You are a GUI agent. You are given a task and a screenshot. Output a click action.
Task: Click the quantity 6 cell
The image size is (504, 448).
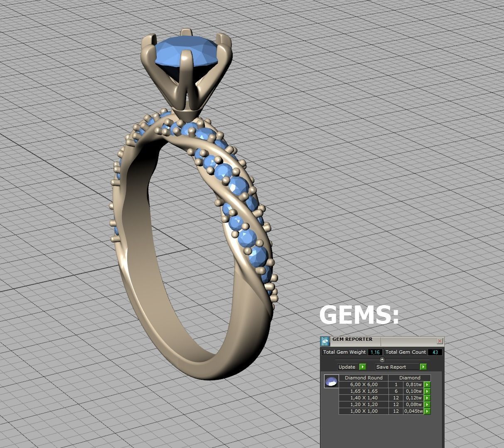point(396,391)
